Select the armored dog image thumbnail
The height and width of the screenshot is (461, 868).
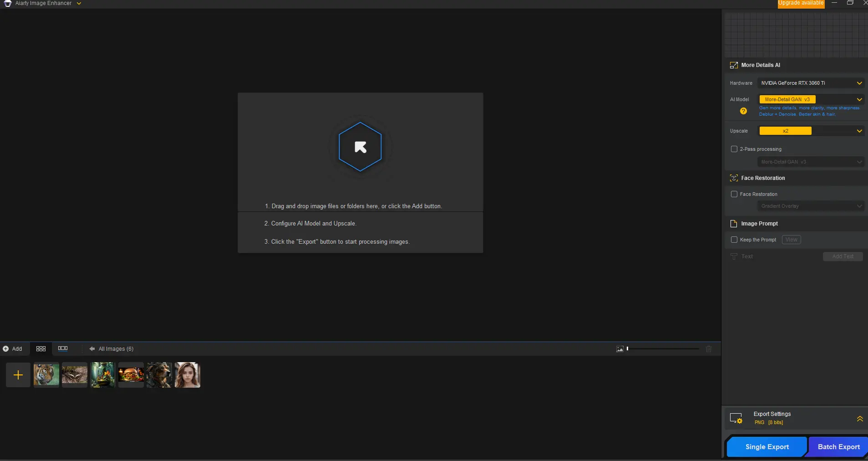tap(159, 375)
